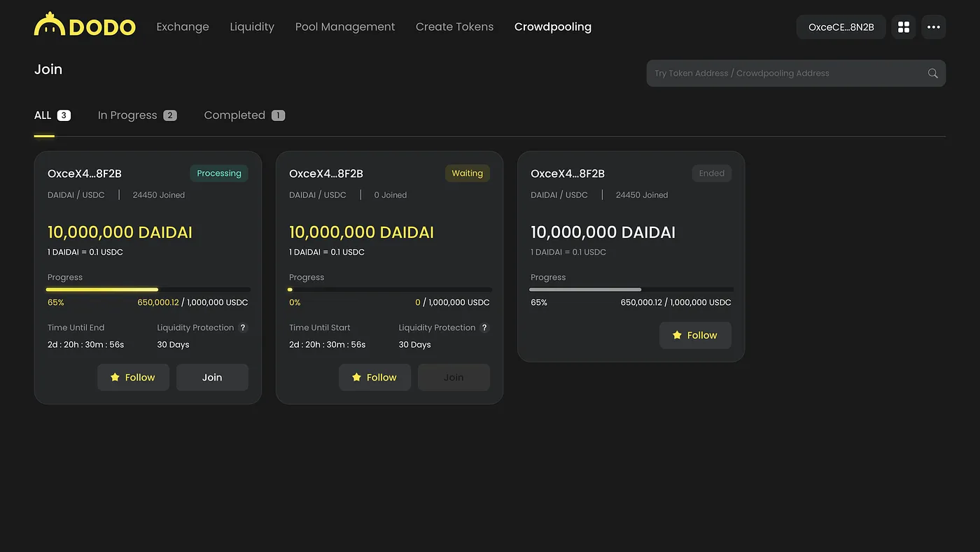Open the ellipsis more-options icon
980x552 pixels.
(x=934, y=27)
